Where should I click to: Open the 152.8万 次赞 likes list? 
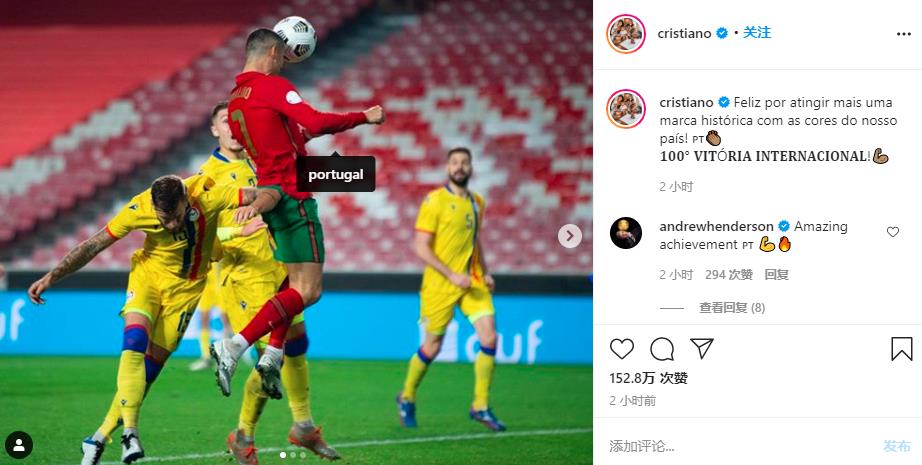649,378
